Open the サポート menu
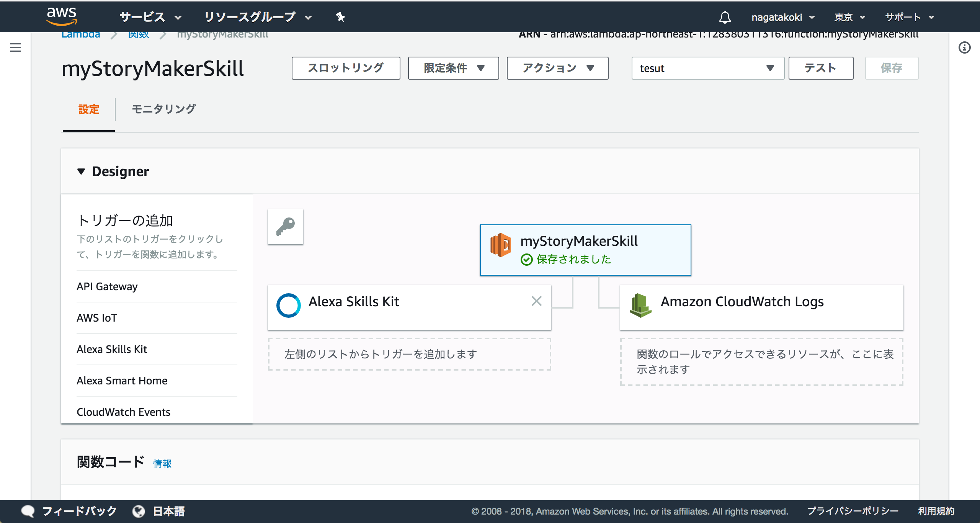980x523 pixels. coord(910,17)
